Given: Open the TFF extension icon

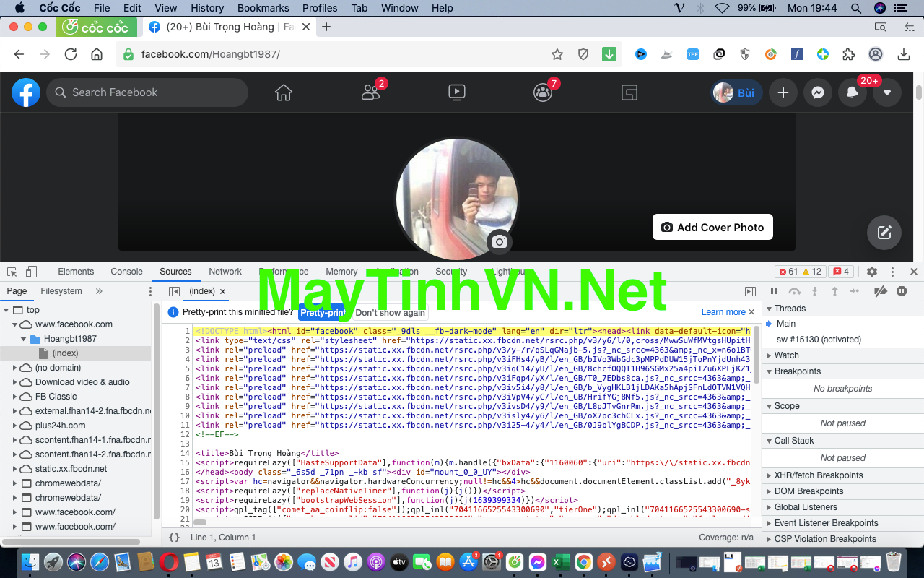Looking at the screenshot, I should [x=693, y=54].
